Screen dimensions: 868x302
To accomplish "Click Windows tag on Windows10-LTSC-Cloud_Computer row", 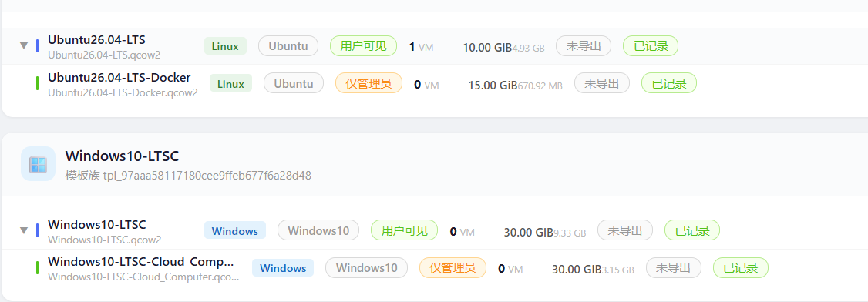I will coord(283,267).
